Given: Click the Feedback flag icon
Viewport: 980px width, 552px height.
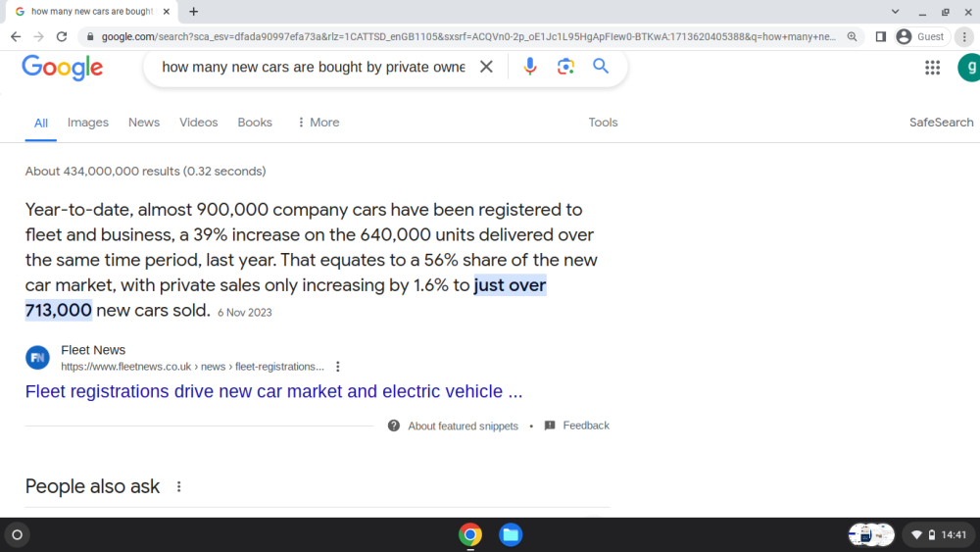Looking at the screenshot, I should tap(550, 426).
